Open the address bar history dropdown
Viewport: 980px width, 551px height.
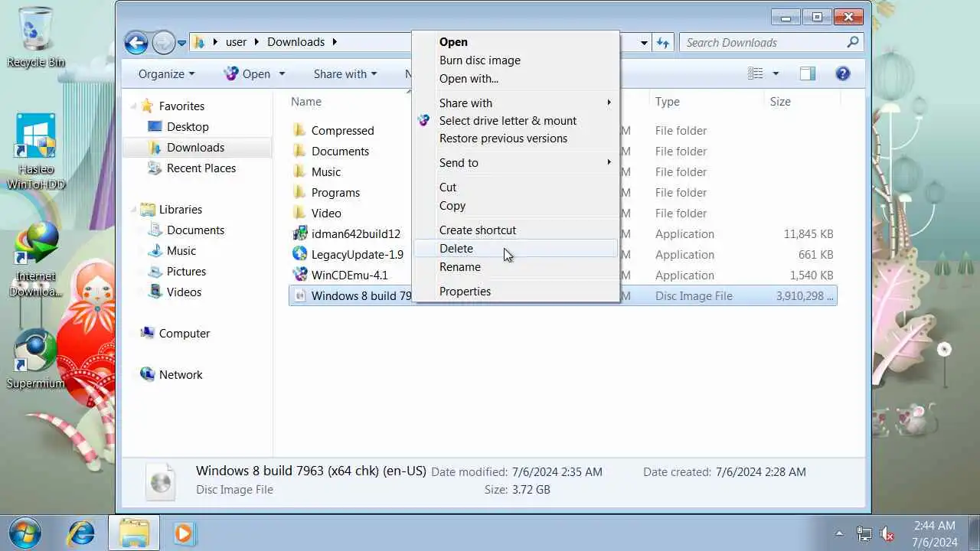click(645, 43)
